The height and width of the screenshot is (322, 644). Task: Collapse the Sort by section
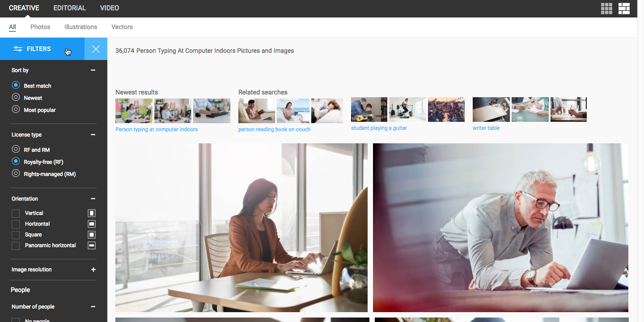coord(93,70)
